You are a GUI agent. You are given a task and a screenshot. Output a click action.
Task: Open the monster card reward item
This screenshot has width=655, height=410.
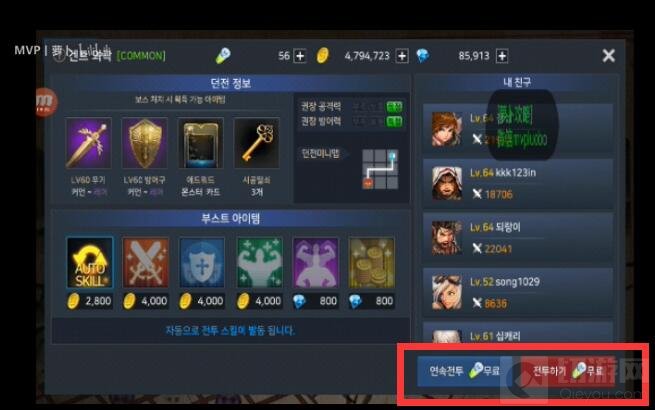pos(201,143)
